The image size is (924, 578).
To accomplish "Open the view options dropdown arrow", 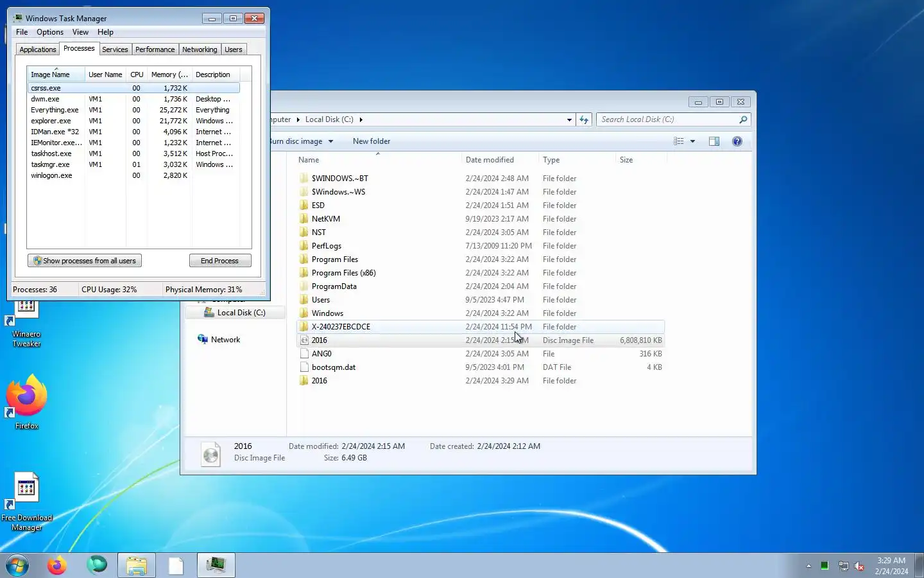I will 692,141.
